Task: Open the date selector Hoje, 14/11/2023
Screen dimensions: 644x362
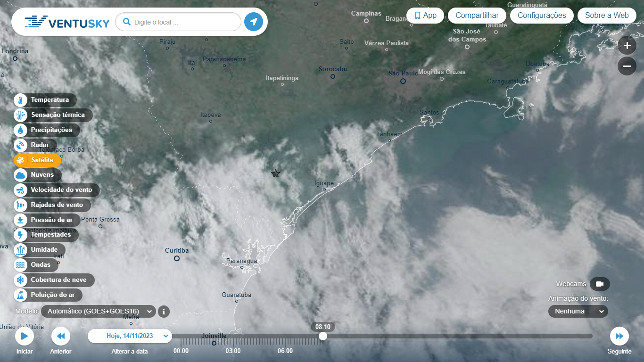Action: [130, 336]
